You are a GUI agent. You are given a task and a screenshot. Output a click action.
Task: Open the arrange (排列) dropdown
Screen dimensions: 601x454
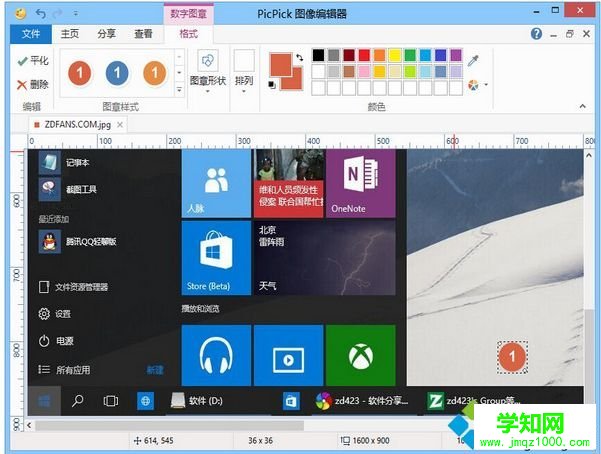pyautogui.click(x=244, y=72)
